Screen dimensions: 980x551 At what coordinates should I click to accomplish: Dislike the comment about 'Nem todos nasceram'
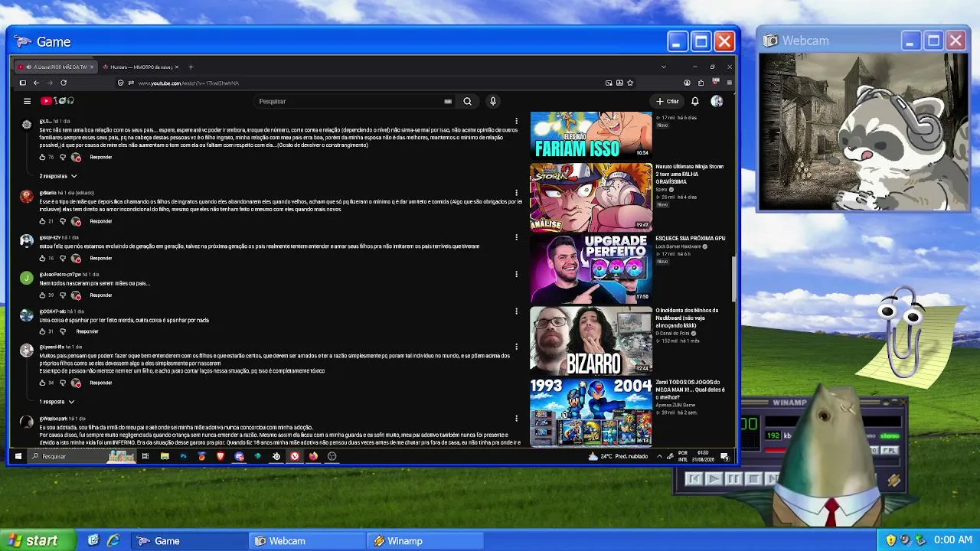tap(63, 295)
